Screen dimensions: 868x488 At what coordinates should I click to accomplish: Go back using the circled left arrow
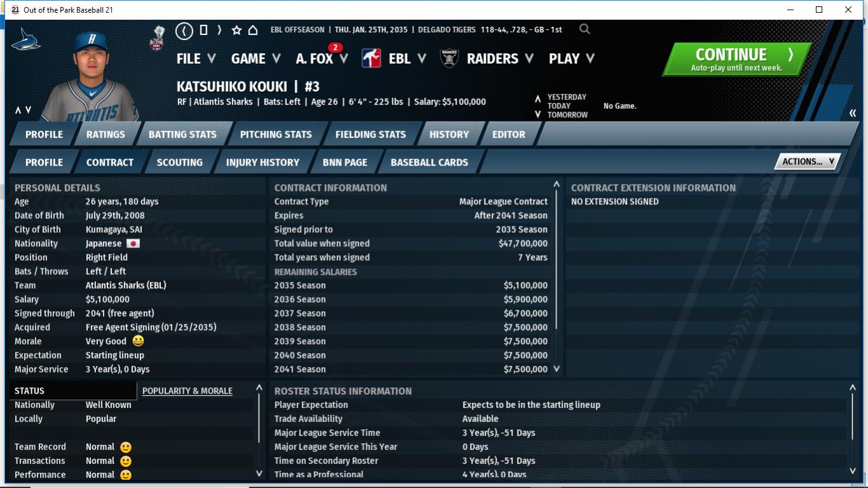click(184, 30)
